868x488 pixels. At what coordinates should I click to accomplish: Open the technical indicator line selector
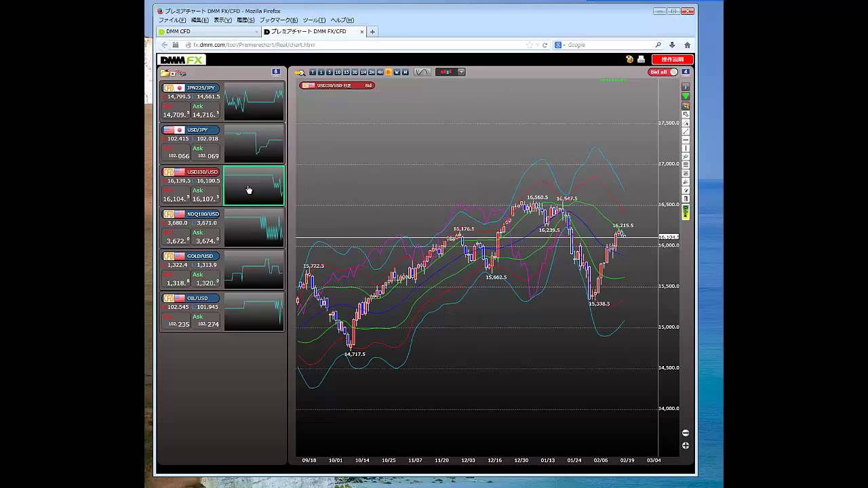422,72
